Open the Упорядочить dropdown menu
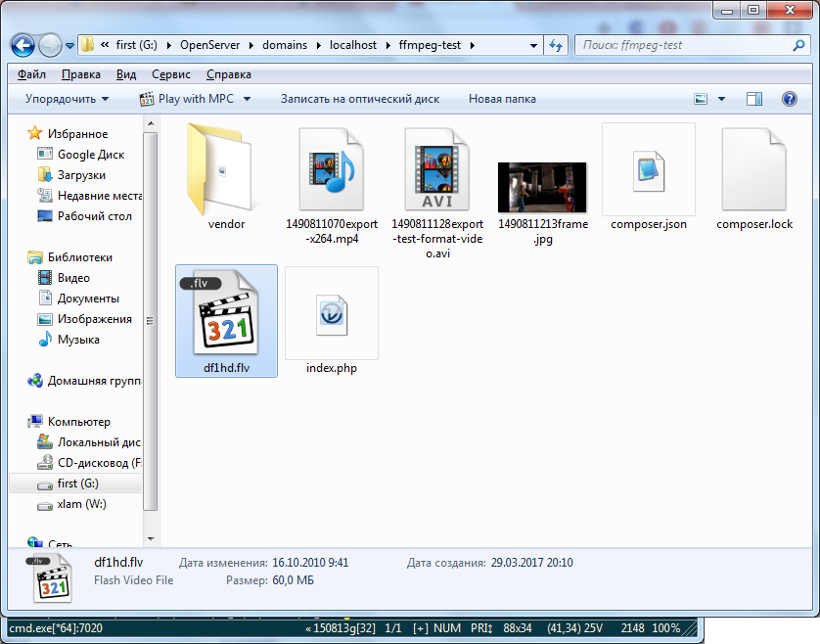Screen dimensions: 820x644 tap(67, 99)
